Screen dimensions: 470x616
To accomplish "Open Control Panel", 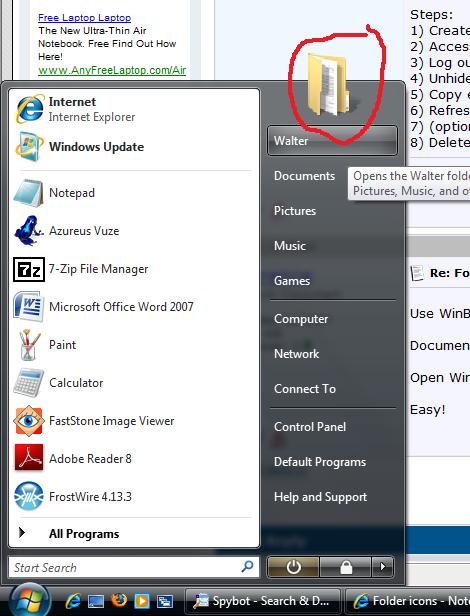I will pos(310,427).
